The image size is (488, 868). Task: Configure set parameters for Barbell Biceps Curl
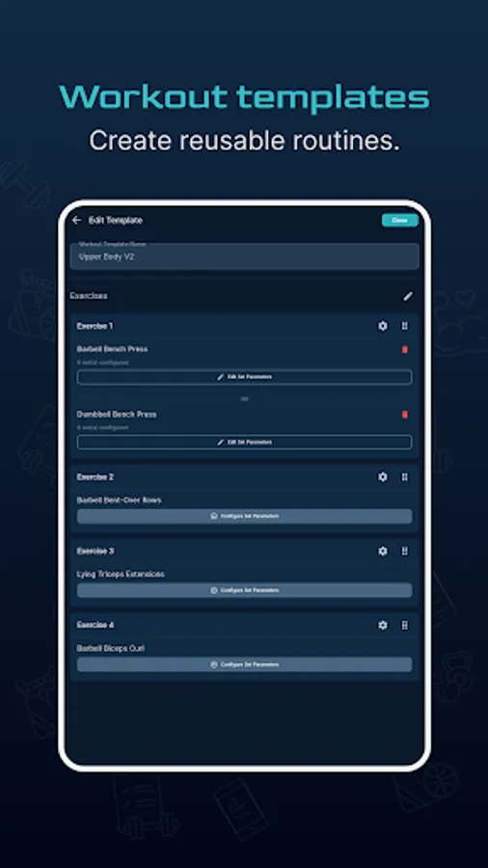[x=244, y=665]
